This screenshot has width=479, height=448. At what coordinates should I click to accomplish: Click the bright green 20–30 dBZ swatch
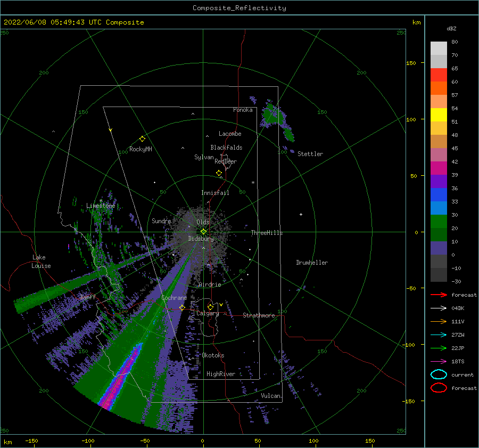tap(439, 222)
